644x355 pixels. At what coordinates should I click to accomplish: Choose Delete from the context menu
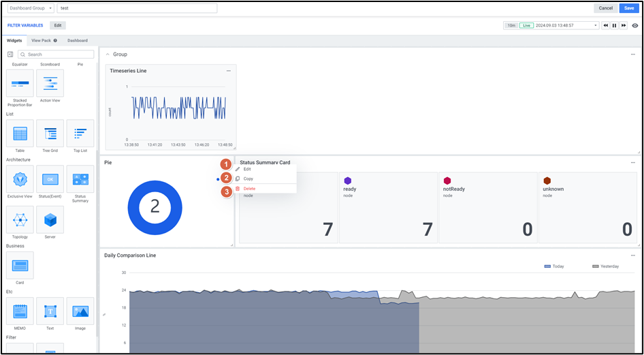(x=249, y=188)
